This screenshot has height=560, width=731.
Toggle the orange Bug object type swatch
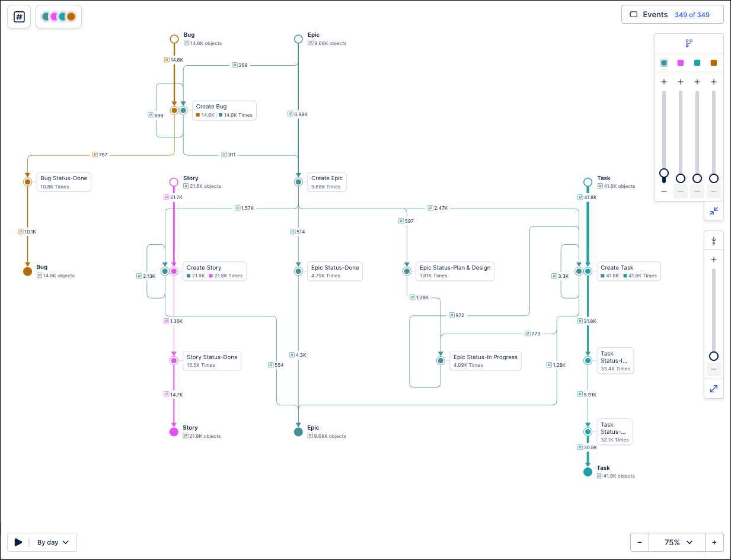pos(714,63)
